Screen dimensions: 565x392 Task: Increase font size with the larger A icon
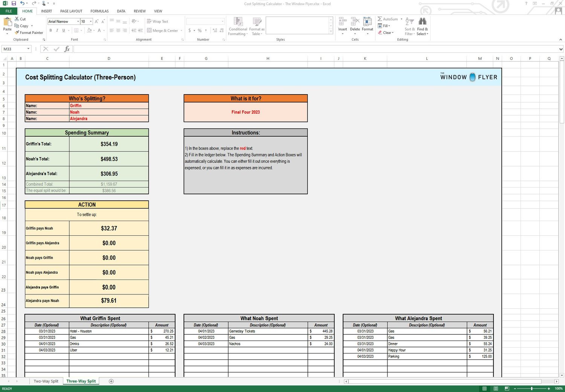coord(96,21)
